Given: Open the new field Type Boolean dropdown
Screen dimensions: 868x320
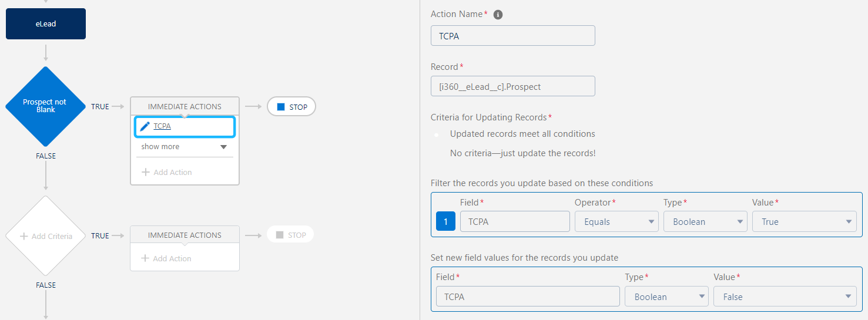Looking at the screenshot, I should pyautogui.click(x=666, y=297).
